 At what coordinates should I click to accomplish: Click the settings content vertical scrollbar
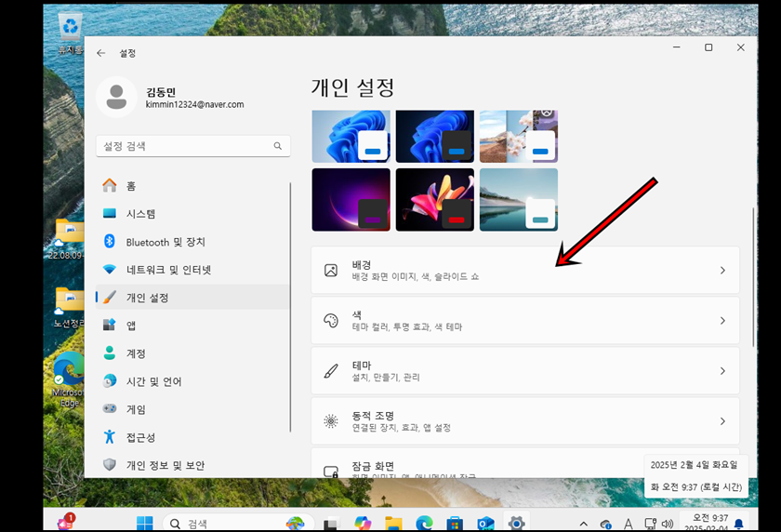(x=753, y=277)
